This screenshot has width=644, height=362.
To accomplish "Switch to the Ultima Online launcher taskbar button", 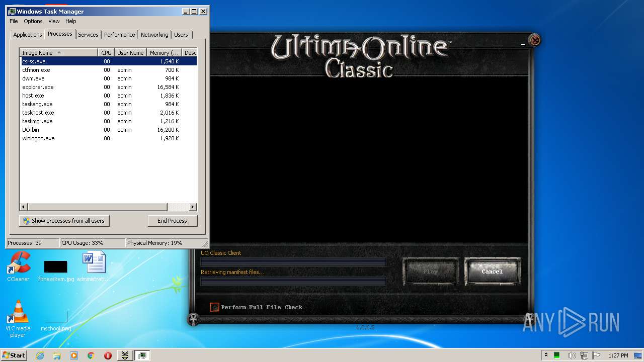I will click(125, 355).
